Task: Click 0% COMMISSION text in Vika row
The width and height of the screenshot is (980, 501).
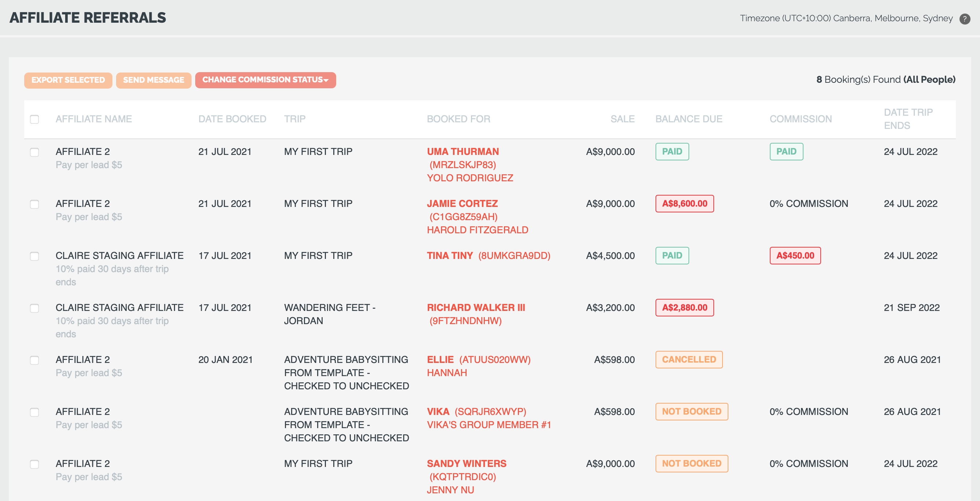Action: (809, 412)
